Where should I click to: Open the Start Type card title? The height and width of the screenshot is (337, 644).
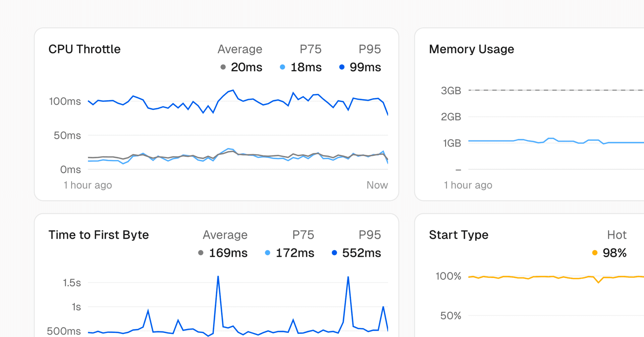click(x=459, y=235)
